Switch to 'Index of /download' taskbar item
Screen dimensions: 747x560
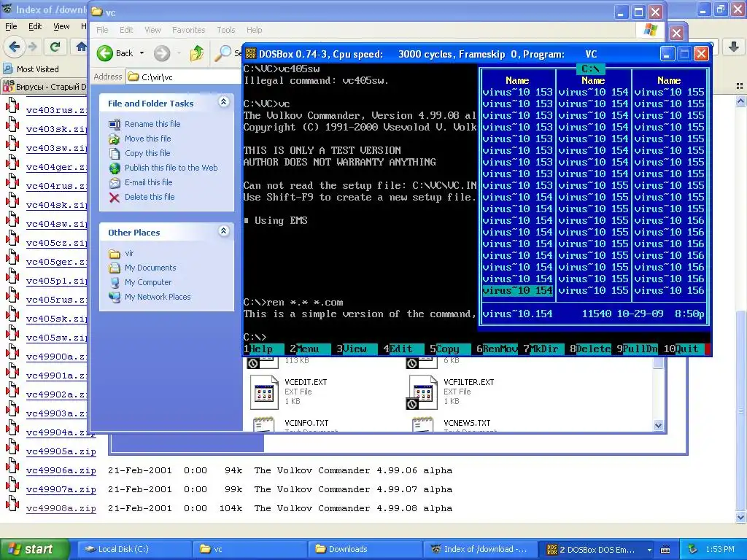tap(480, 549)
